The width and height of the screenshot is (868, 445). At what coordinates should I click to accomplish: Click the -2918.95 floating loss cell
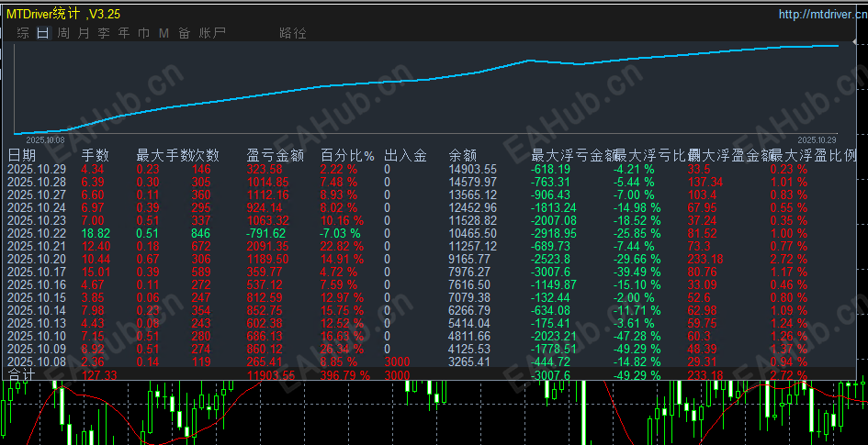tap(554, 233)
